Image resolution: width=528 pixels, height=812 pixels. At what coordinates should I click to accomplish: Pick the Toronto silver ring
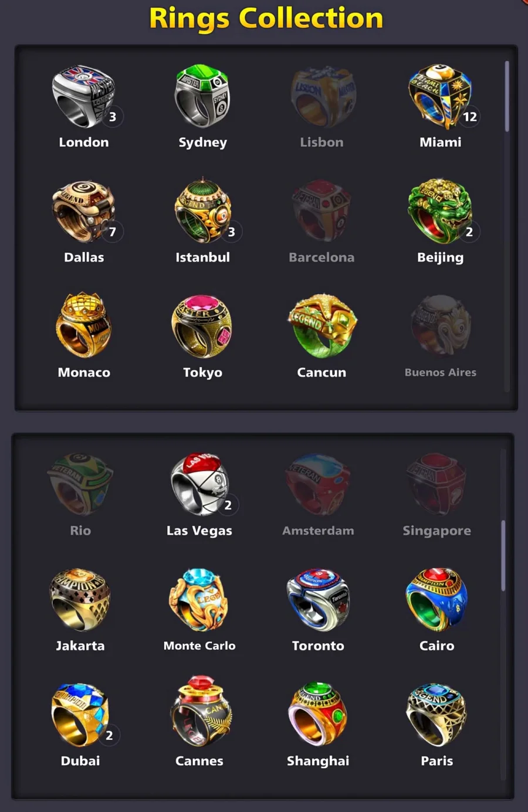click(318, 599)
